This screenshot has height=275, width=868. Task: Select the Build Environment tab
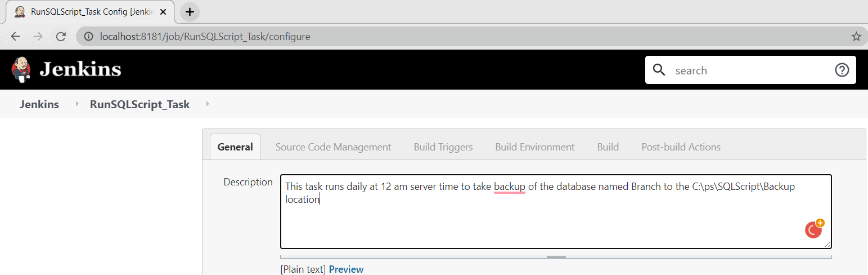coord(535,147)
